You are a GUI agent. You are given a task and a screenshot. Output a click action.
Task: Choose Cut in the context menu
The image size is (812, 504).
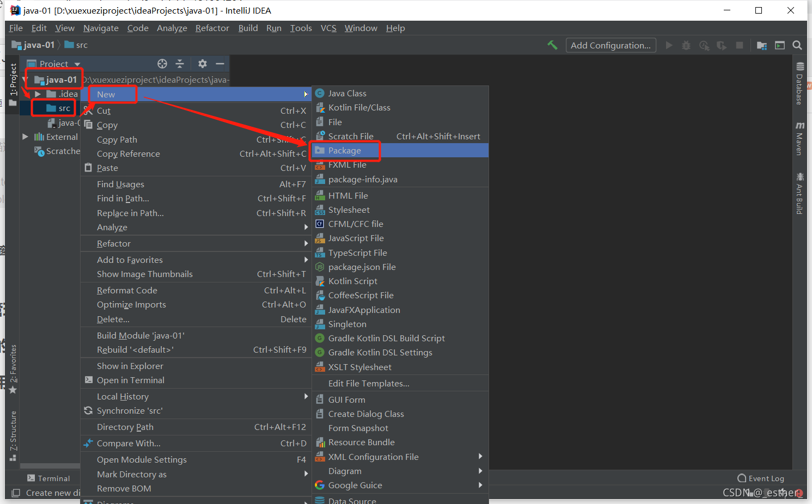point(196,110)
